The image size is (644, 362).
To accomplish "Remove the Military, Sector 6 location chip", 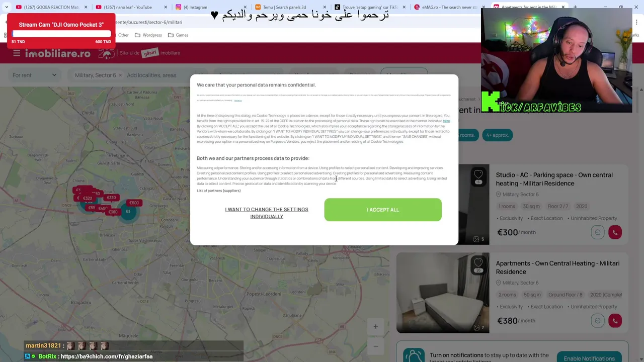I will [x=120, y=75].
